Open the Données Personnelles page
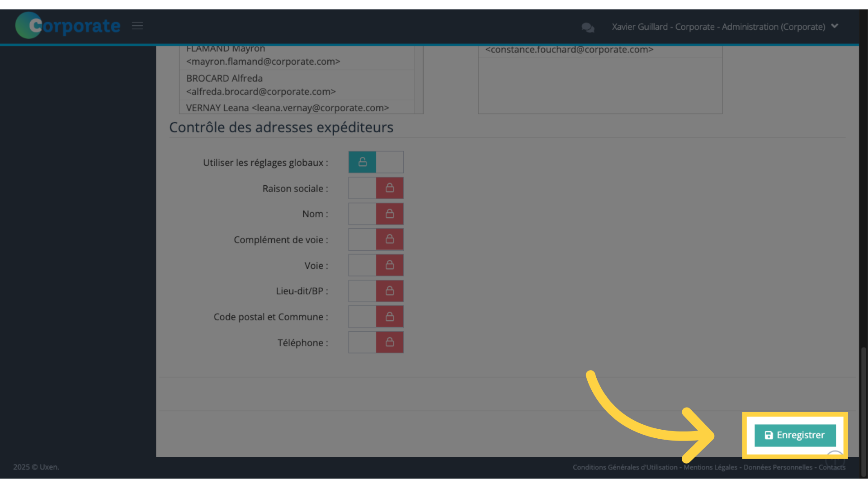 click(777, 467)
